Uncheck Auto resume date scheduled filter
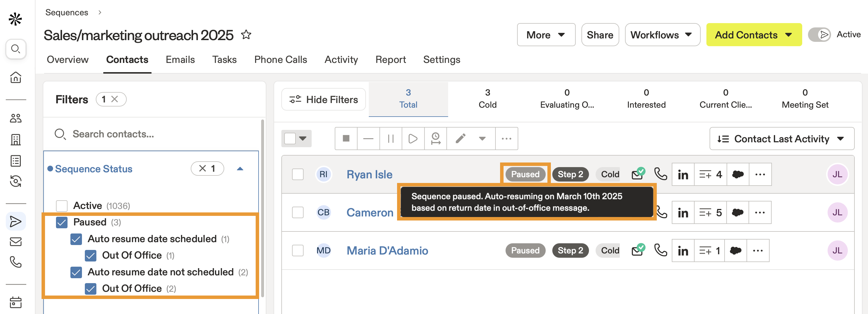 pos(76,239)
